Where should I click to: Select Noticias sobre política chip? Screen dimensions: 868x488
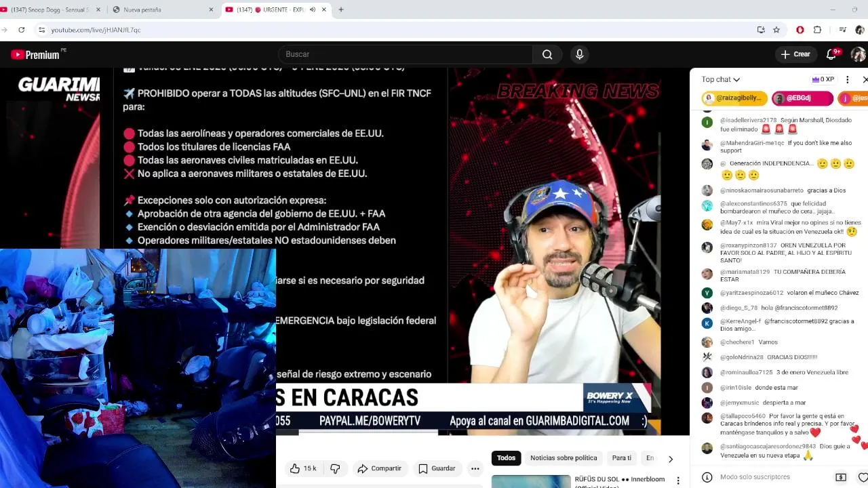(564, 458)
